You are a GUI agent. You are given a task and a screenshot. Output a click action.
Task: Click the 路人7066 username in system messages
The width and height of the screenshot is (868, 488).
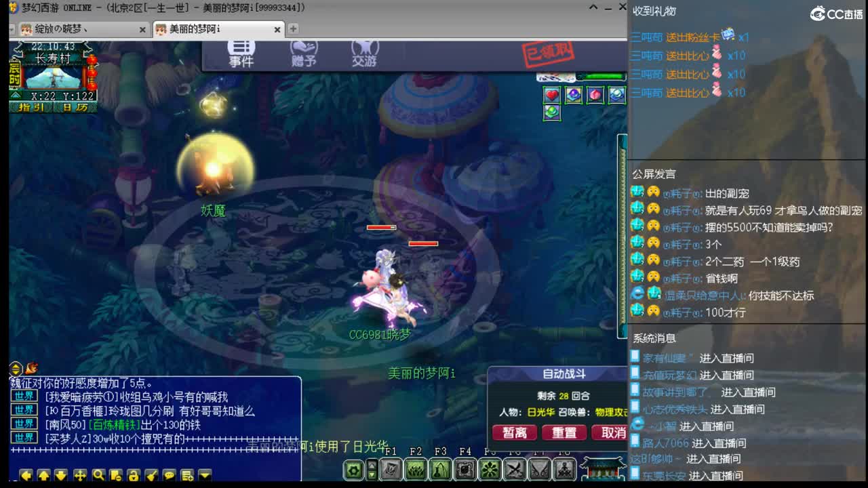[665, 443]
